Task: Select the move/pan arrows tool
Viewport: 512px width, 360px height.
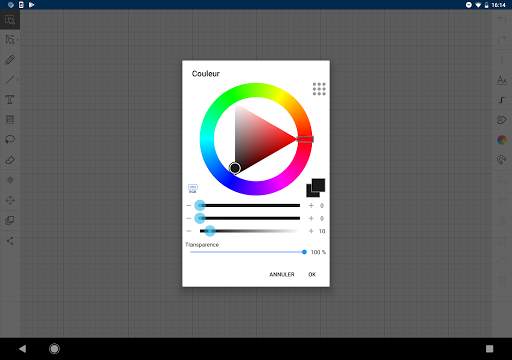Action: coord(10,200)
